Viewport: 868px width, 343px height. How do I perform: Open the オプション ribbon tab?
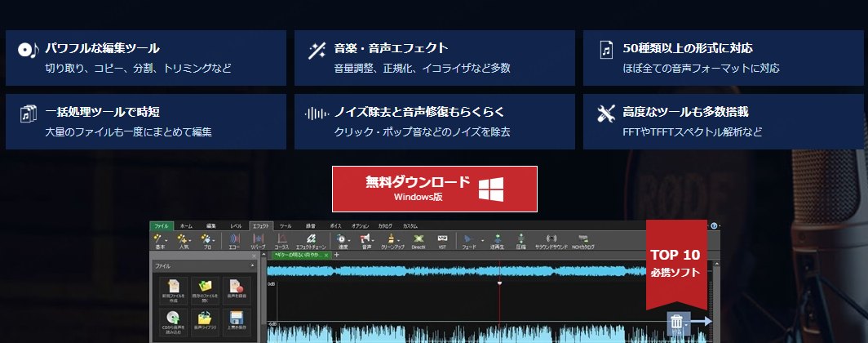click(361, 226)
